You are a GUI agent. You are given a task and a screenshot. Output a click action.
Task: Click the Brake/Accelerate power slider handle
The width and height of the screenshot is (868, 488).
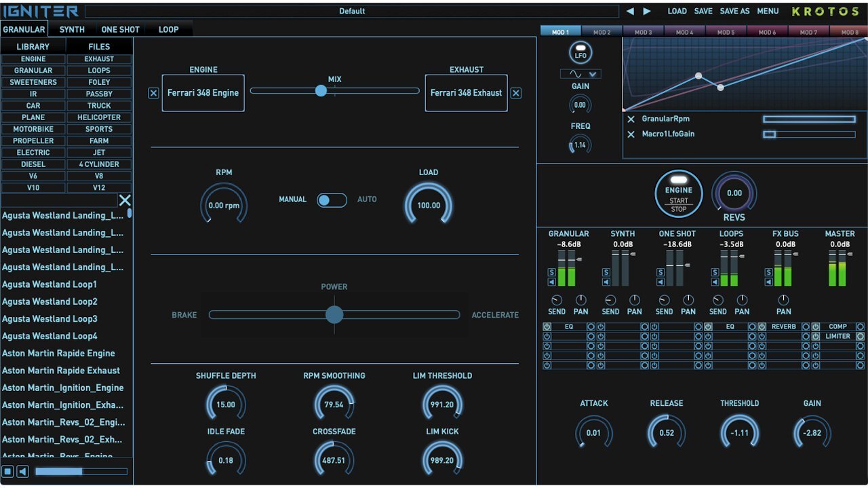click(334, 314)
